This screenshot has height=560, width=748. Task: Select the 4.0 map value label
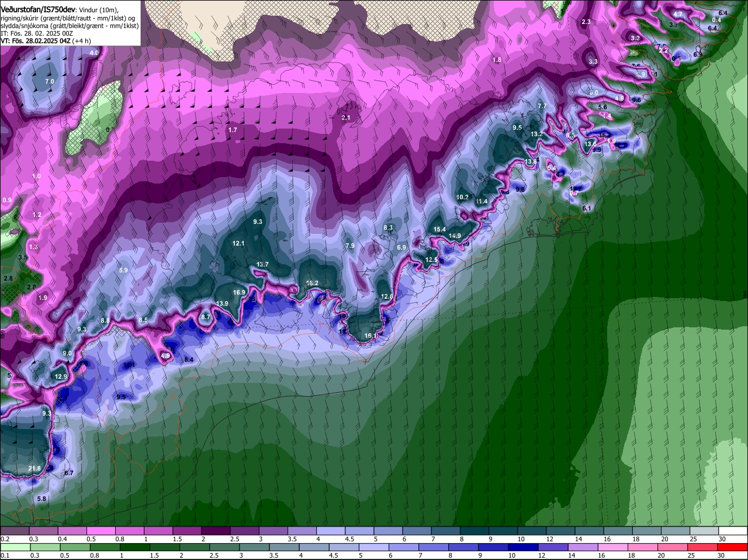pos(94,53)
